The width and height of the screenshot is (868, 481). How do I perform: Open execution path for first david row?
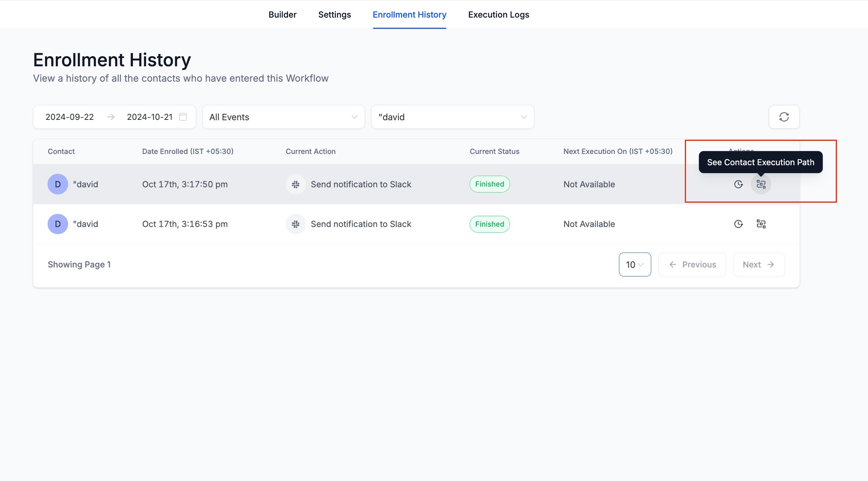pos(761,184)
